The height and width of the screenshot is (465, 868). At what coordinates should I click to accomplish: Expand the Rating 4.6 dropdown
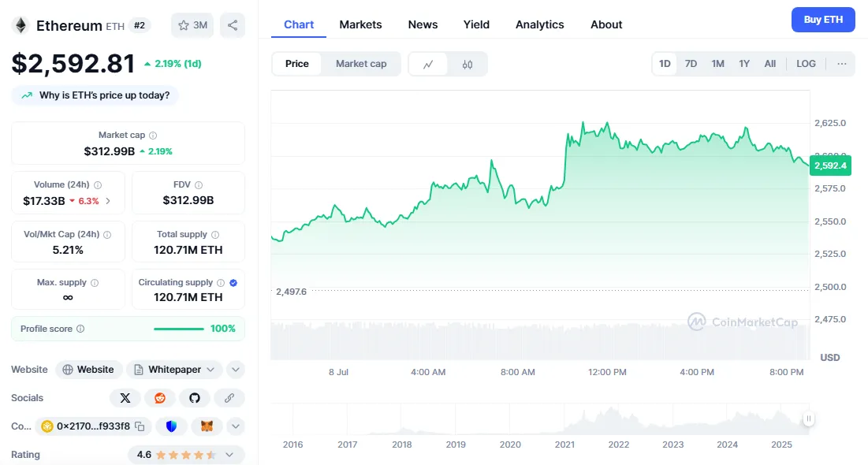click(x=229, y=455)
